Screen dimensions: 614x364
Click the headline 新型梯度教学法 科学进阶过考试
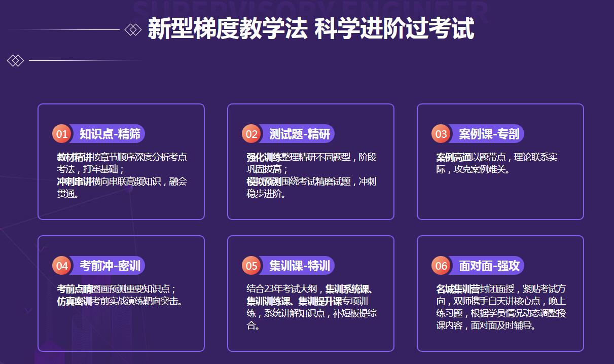pyautogui.click(x=311, y=29)
